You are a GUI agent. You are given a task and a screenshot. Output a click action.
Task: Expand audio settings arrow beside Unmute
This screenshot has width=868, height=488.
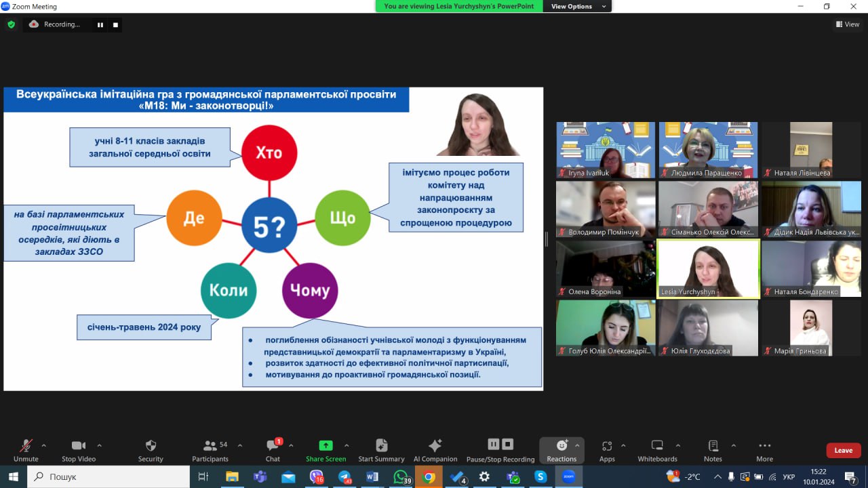pos(44,445)
